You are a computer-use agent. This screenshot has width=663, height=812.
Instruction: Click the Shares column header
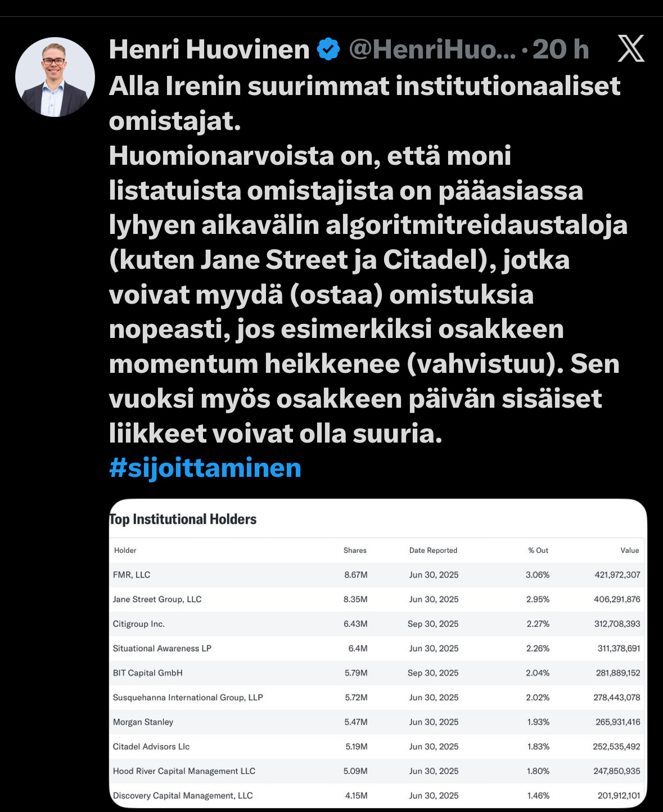pyautogui.click(x=355, y=551)
